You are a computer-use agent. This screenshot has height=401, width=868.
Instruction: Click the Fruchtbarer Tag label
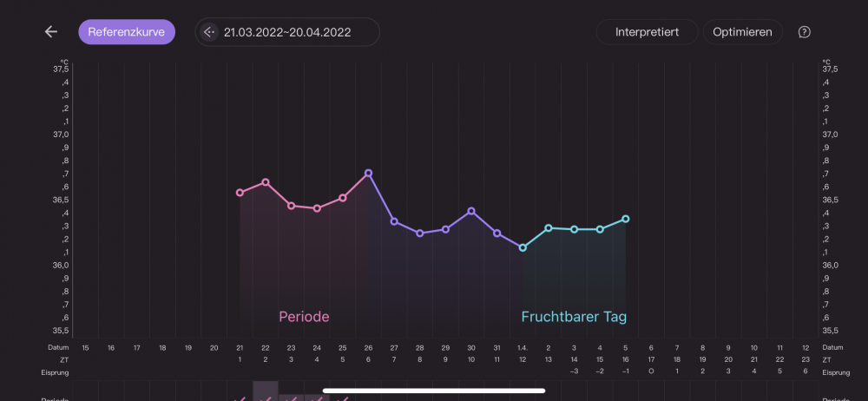(x=574, y=317)
